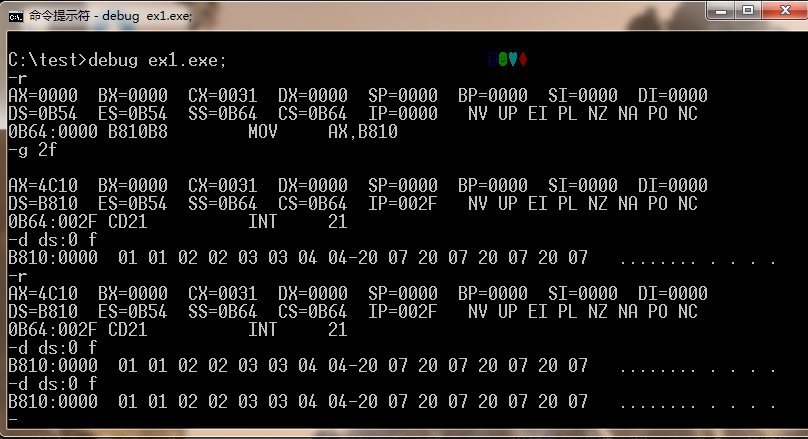Open the Command Prompt system menu icon
This screenshot has width=808, height=439.
15,16
